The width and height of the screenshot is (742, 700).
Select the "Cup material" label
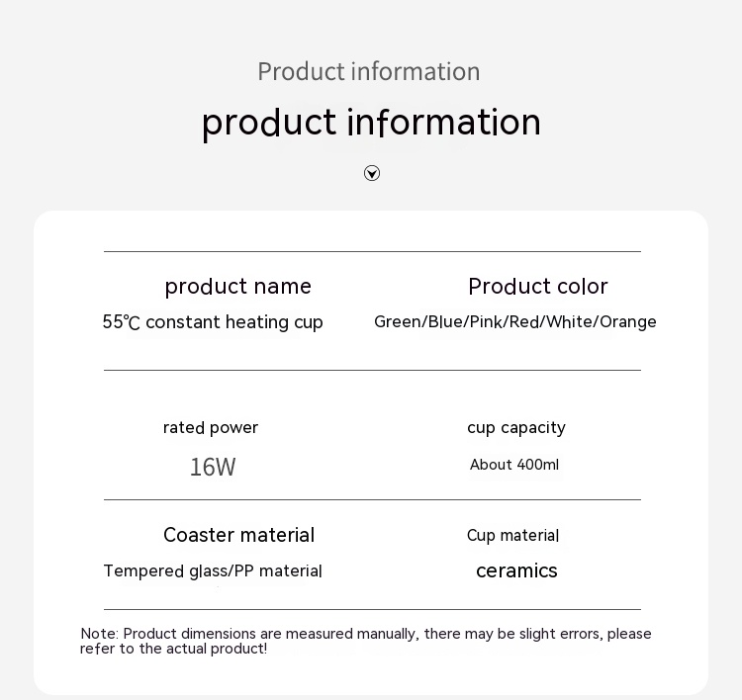[x=512, y=536]
